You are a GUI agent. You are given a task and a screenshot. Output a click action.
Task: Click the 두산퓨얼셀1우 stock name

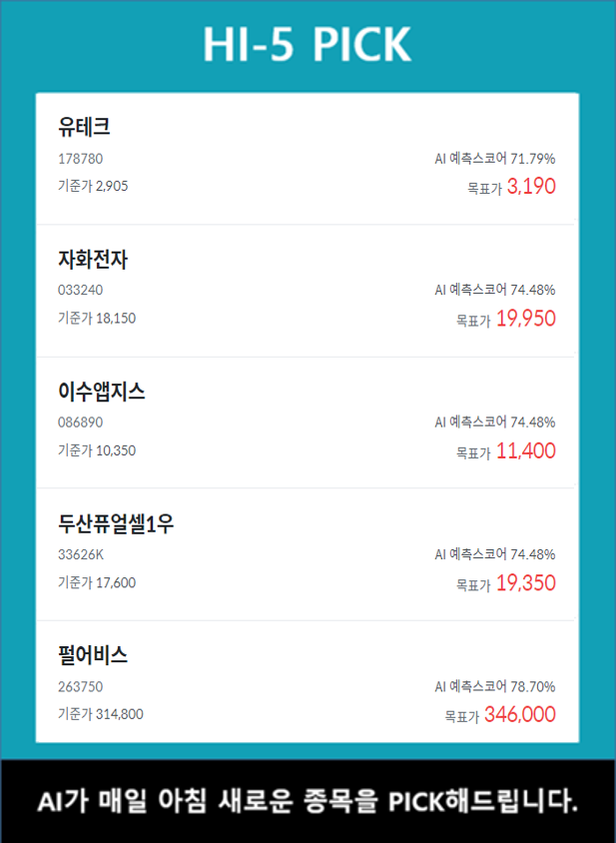(x=116, y=523)
